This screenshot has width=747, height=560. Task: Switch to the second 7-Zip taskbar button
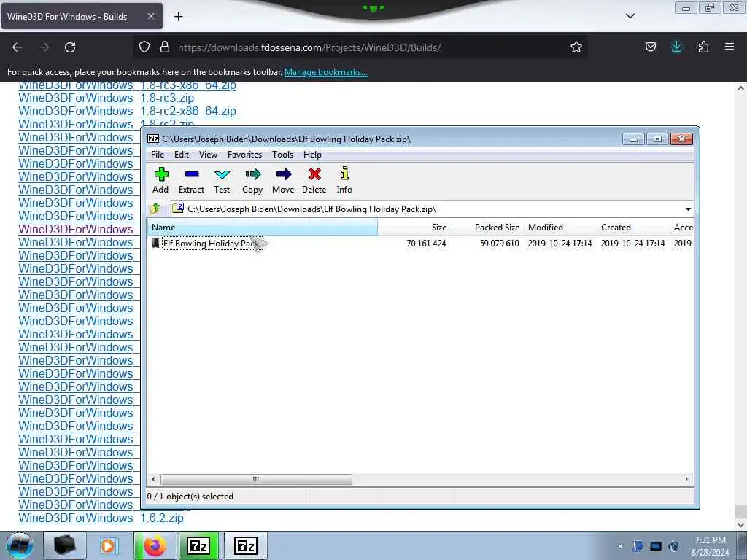246,545
